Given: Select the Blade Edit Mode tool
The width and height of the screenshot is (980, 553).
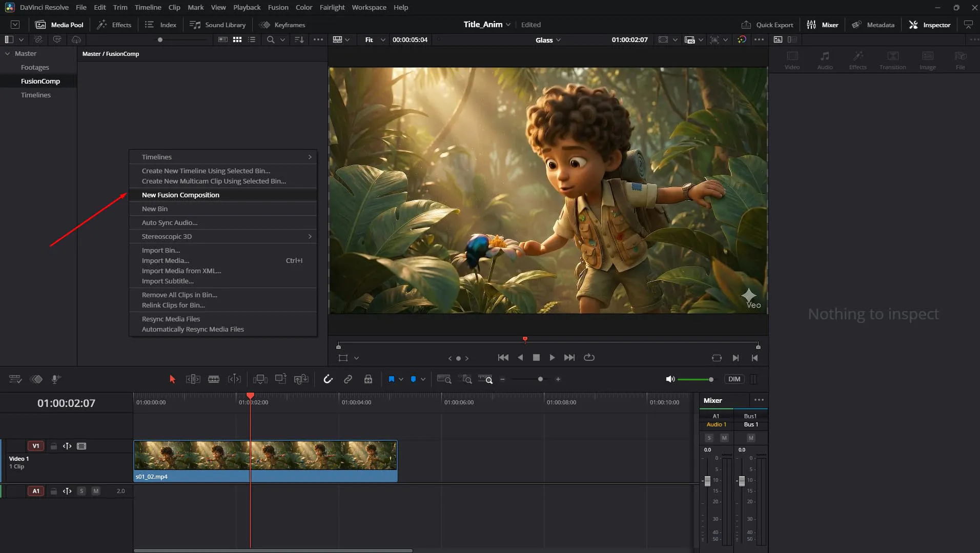Looking at the screenshot, I should (214, 379).
